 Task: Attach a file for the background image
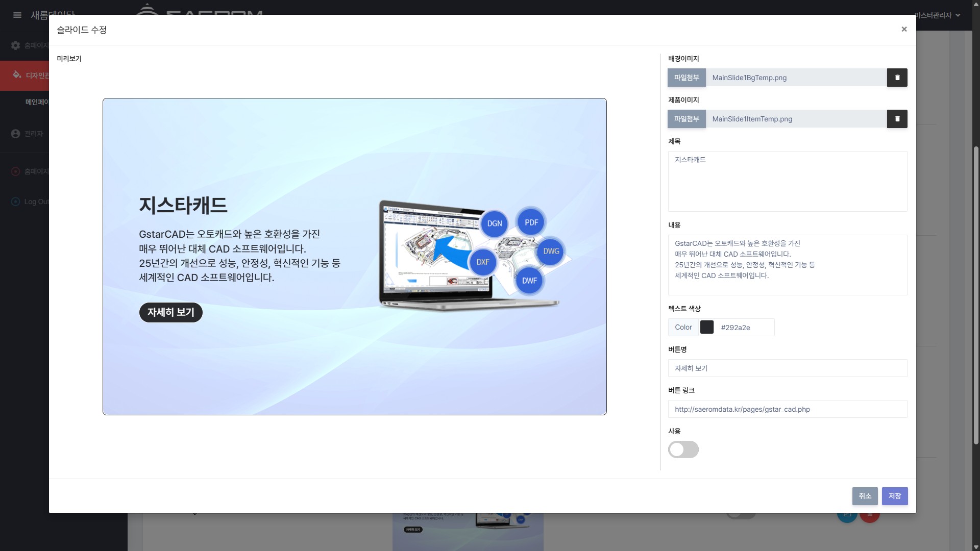click(x=686, y=78)
